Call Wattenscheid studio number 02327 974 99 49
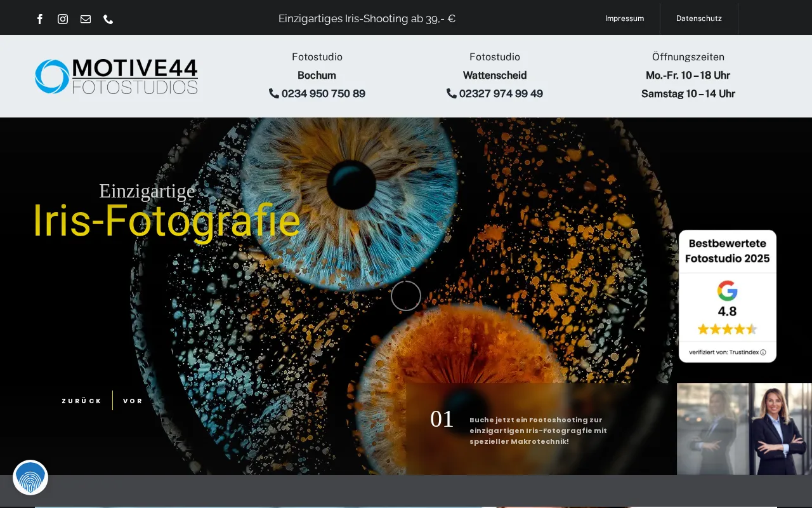 pyautogui.click(x=495, y=94)
